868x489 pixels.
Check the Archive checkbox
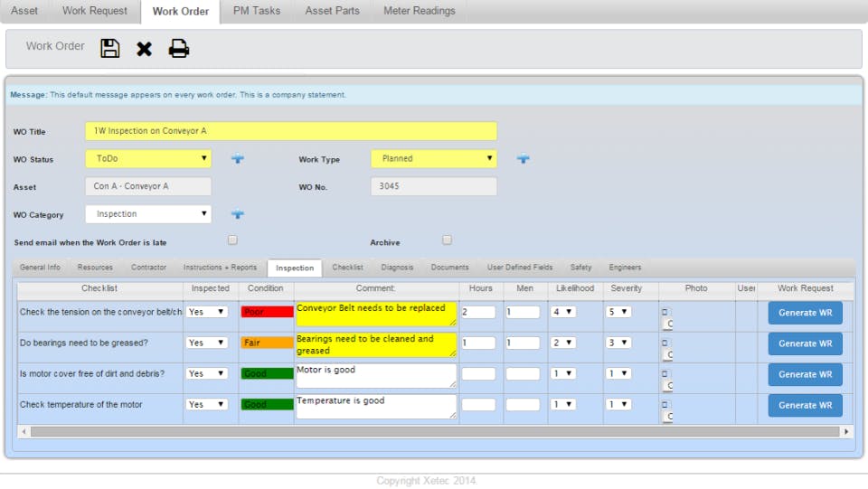pos(447,240)
